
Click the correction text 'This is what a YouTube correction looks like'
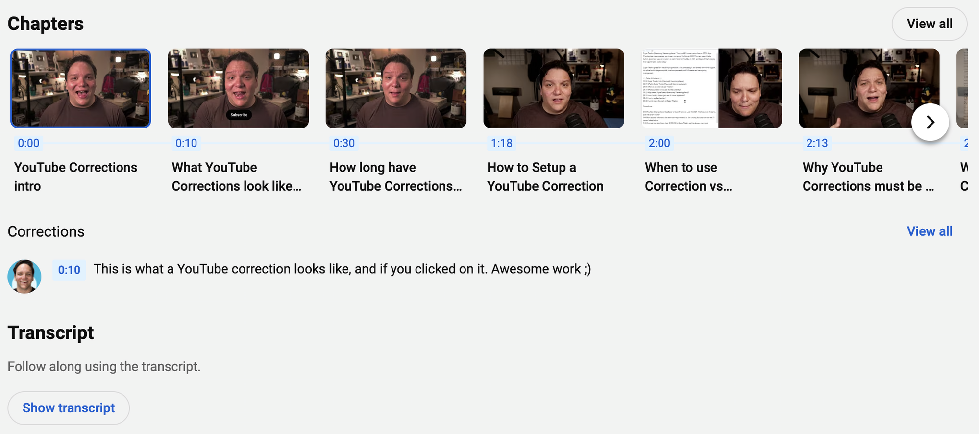tap(222, 269)
